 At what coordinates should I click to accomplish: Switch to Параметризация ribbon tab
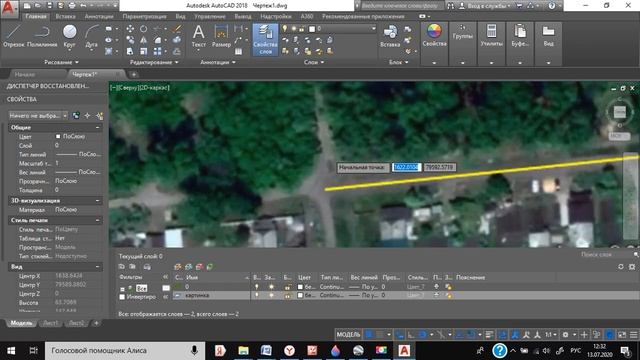coord(144,16)
